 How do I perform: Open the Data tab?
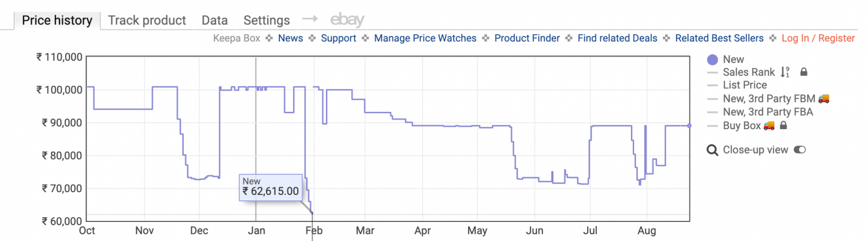[215, 20]
